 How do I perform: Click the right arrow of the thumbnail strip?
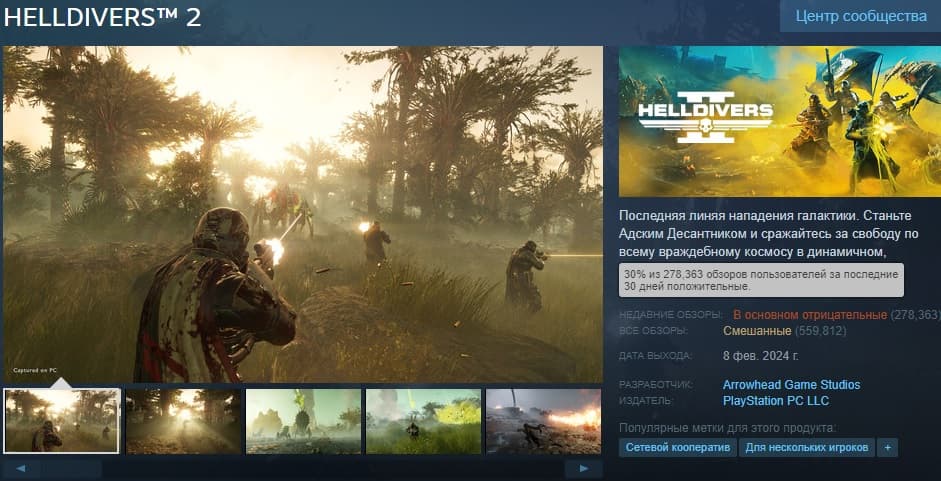pyautogui.click(x=583, y=468)
